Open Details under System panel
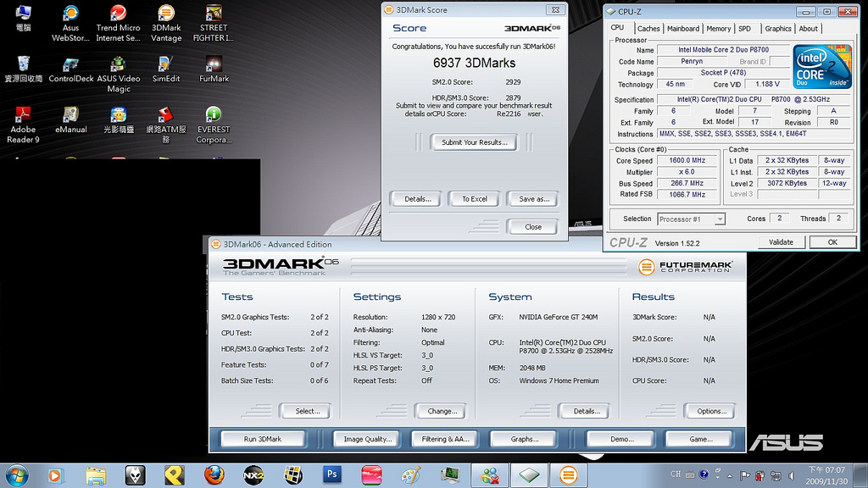The width and height of the screenshot is (868, 488). [x=587, y=411]
